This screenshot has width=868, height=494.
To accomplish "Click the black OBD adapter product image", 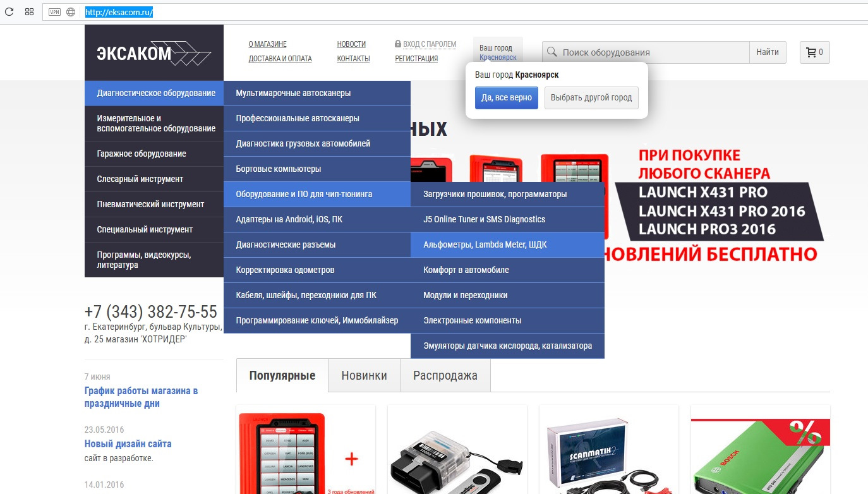I will (457, 450).
